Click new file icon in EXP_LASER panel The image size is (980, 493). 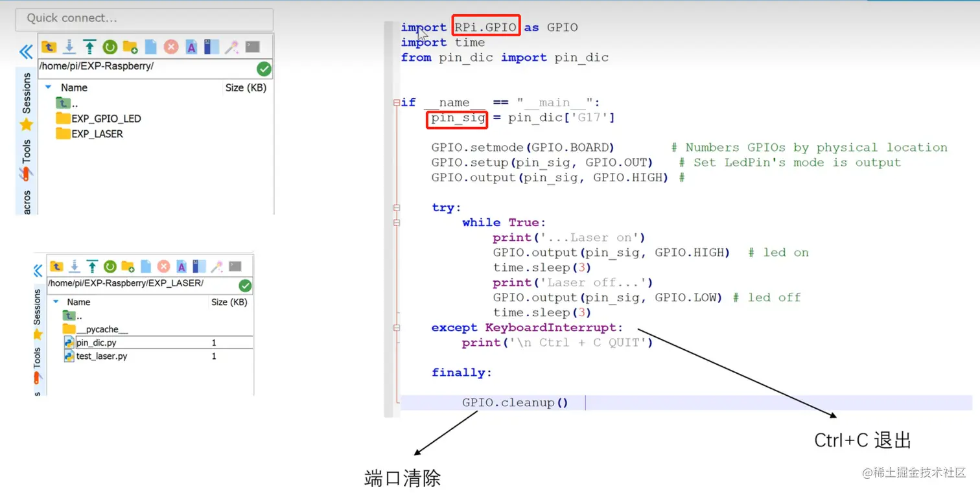tap(146, 266)
